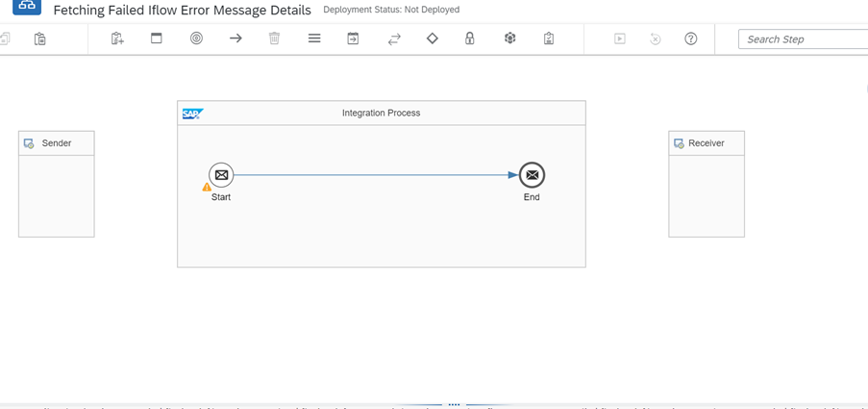Click the Sender participant icon

pyautogui.click(x=29, y=143)
